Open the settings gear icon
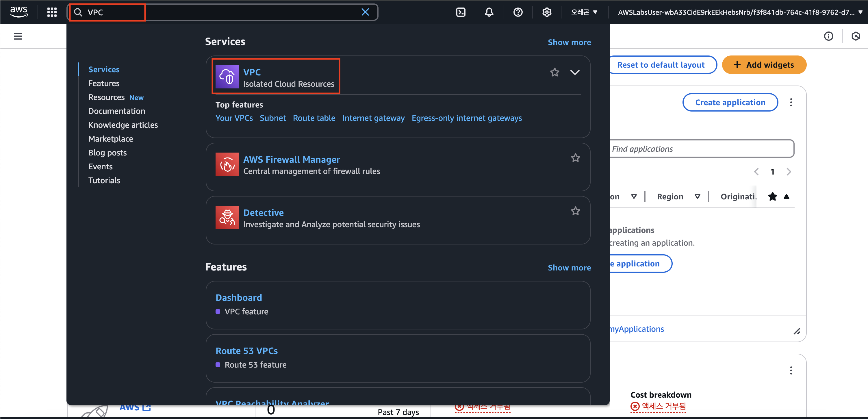This screenshot has width=868, height=419. (x=546, y=12)
